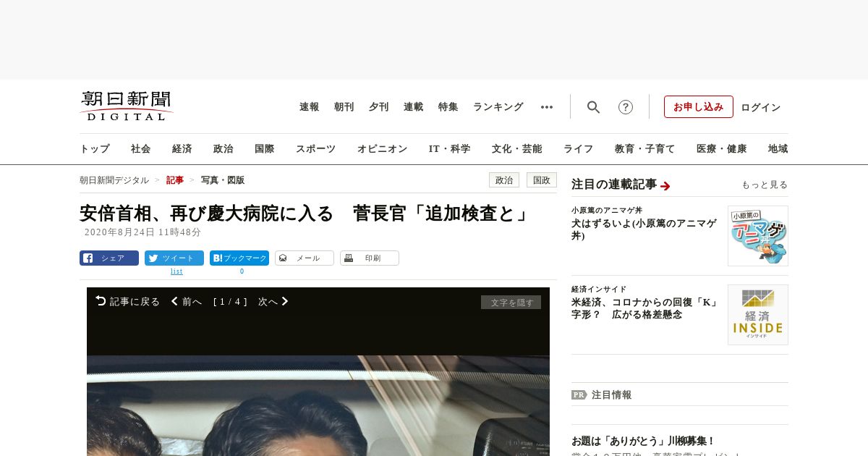Select 国際 category tab
The image size is (868, 456).
[x=265, y=149]
